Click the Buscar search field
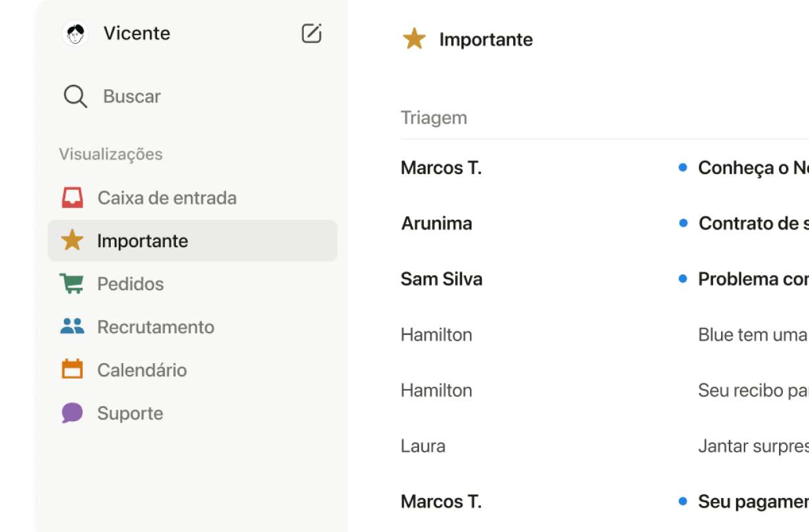The width and height of the screenshot is (809, 532). tap(132, 96)
